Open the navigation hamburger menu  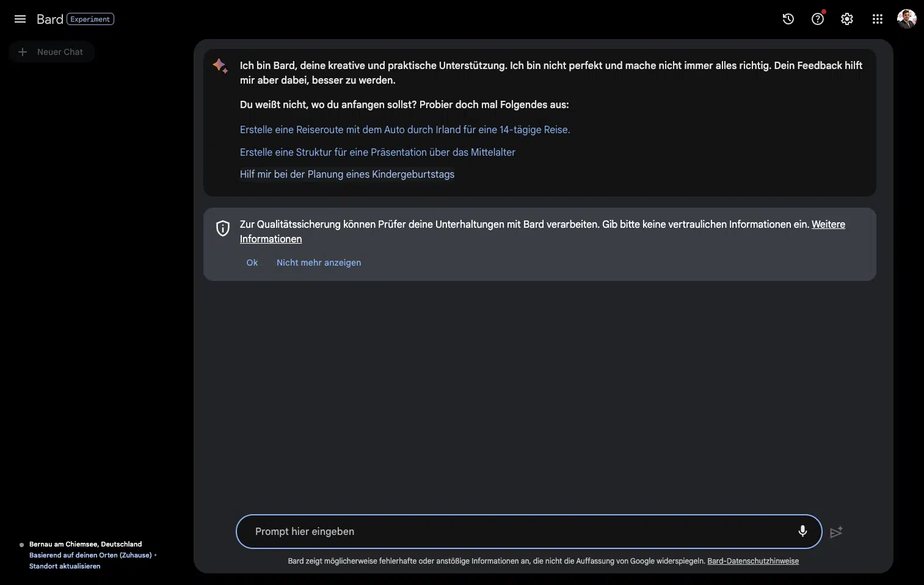pyautogui.click(x=20, y=19)
